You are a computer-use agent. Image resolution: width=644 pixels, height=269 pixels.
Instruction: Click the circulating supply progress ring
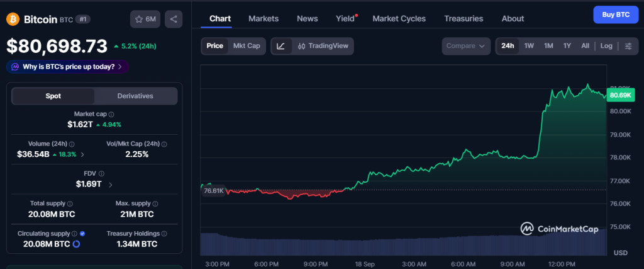76,244
